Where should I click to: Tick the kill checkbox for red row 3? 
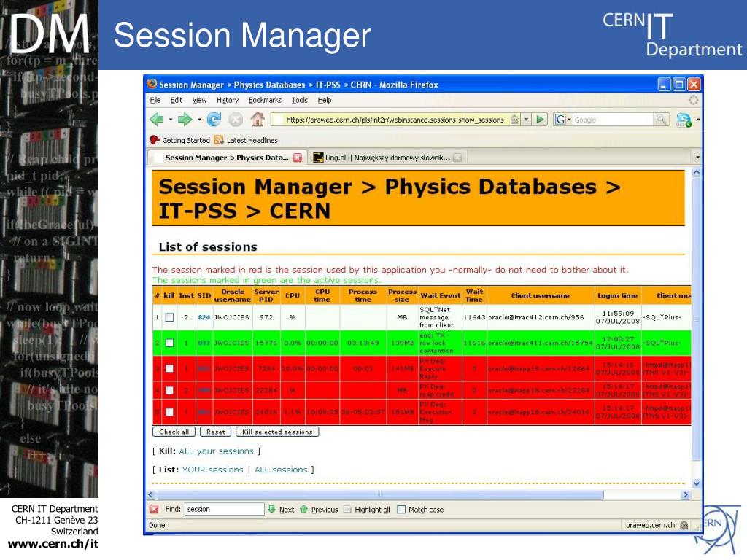pos(169,368)
